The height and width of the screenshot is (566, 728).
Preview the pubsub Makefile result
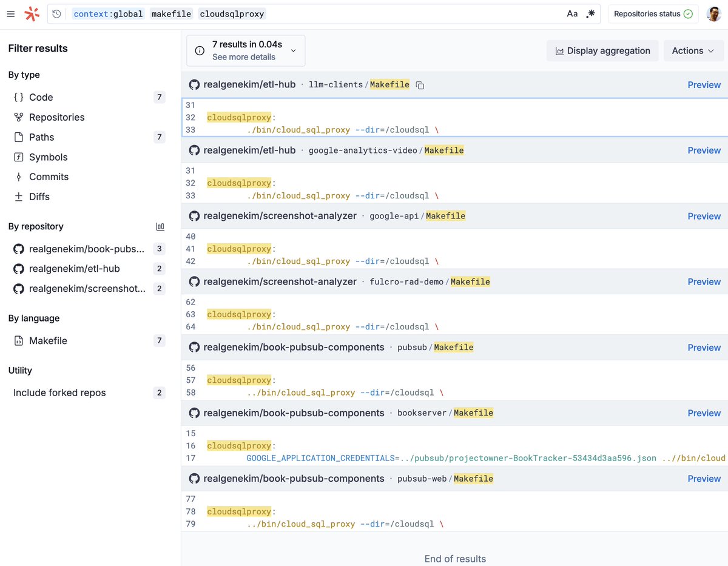coord(704,348)
